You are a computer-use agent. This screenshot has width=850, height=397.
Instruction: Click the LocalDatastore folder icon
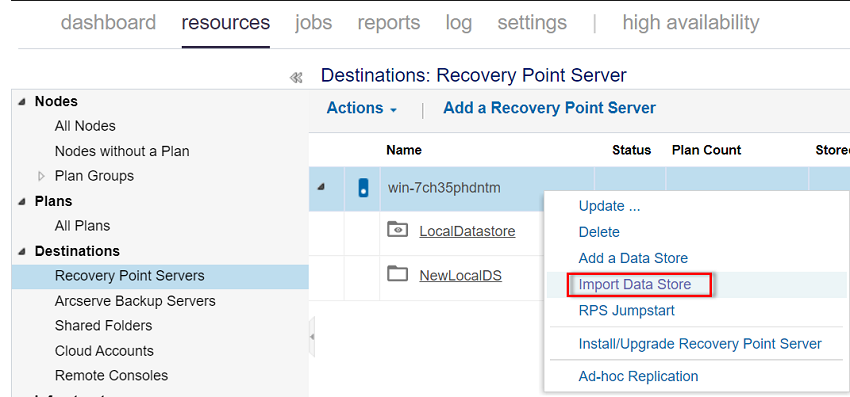(397, 230)
